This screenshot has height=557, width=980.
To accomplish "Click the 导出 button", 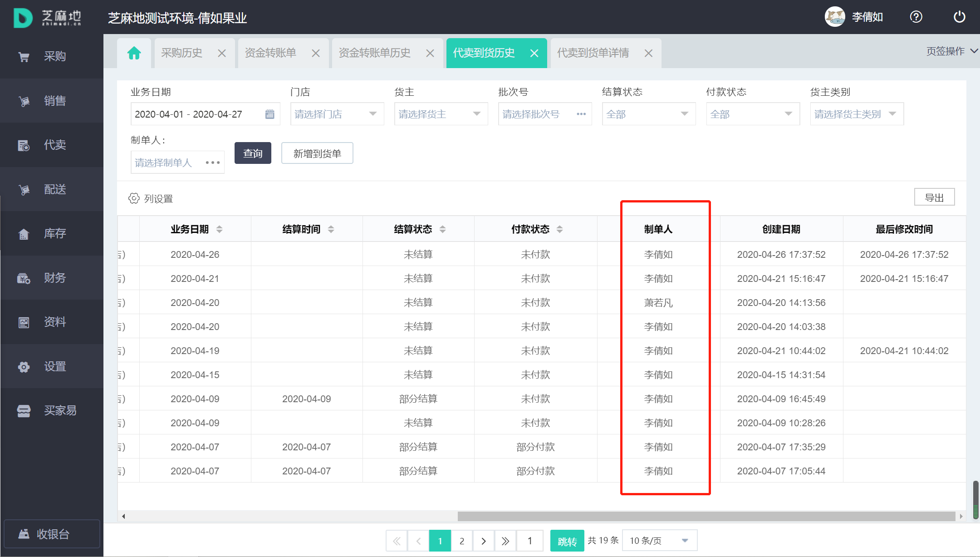I will point(935,197).
